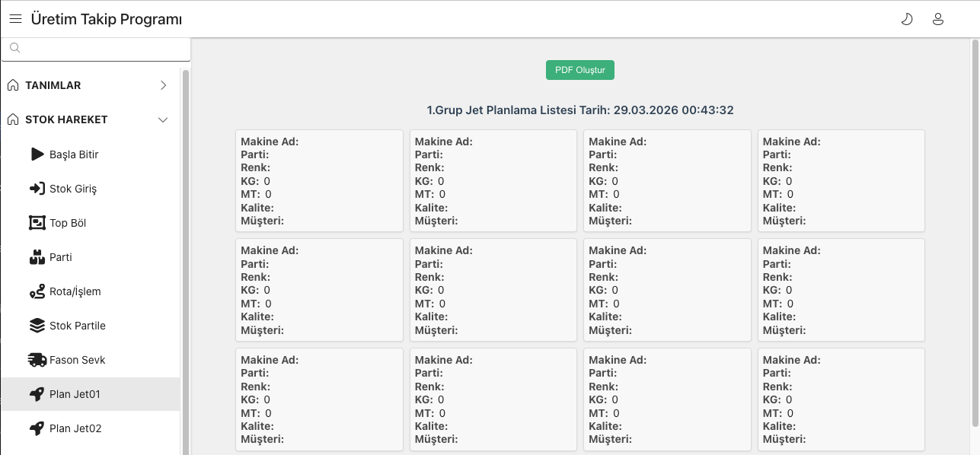Open the user profile icon

(x=938, y=19)
